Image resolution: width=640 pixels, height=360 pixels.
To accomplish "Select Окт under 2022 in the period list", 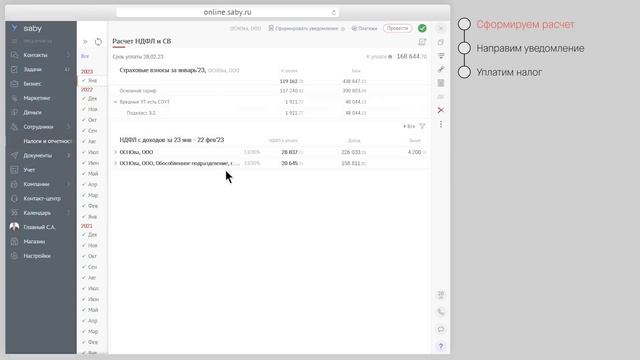I will (92, 120).
